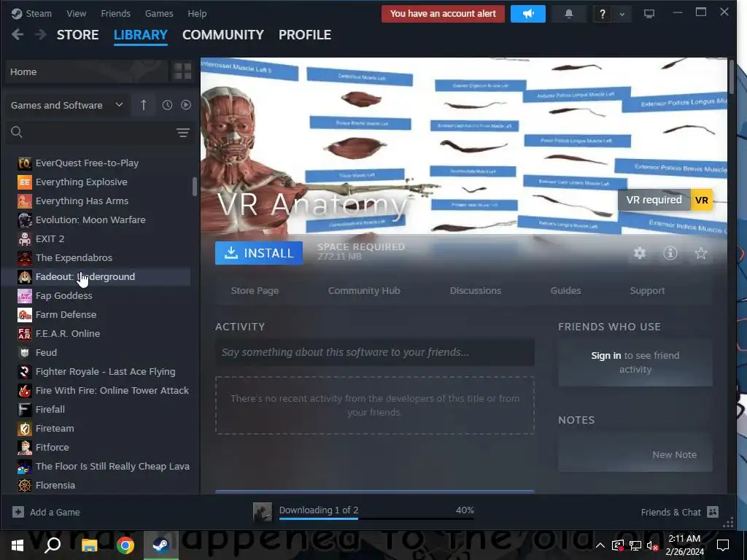Open the View menu
Screen dimensions: 747x560
click(x=76, y=13)
